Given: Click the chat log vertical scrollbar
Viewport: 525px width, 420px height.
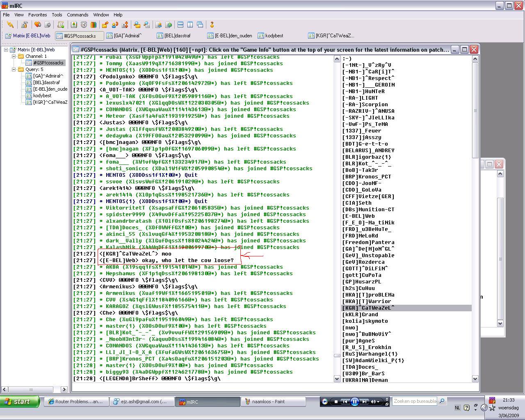Looking at the screenshot, I should pos(337,219).
